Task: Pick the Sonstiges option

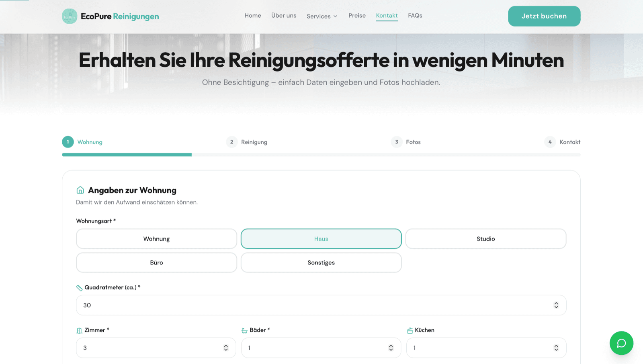Action: pyautogui.click(x=321, y=262)
